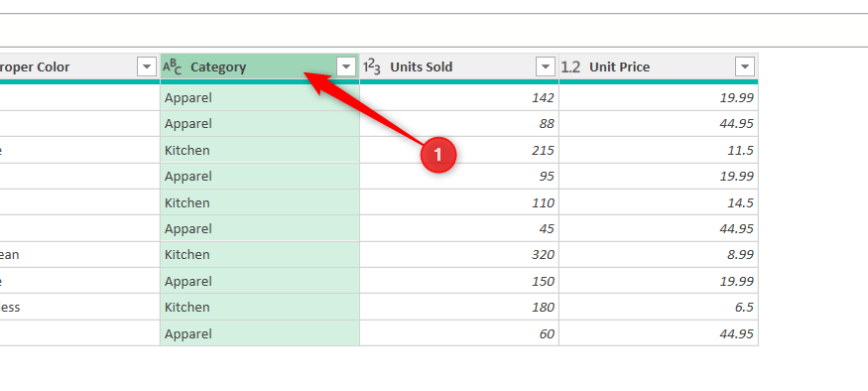Click the Units Sold cell showing 215
Viewport: 868px width, 391px height.
point(459,150)
